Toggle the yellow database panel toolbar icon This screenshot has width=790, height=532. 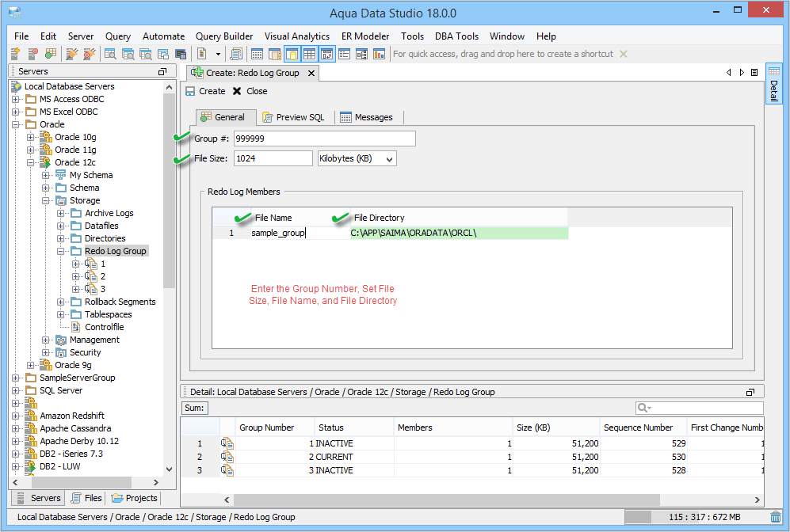point(292,54)
